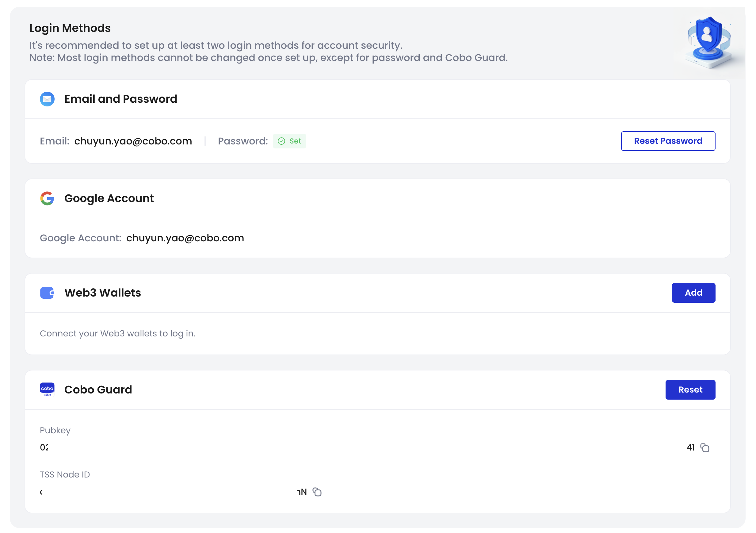This screenshot has width=756, height=533.
Task: Click the Pubkey field label
Action: pos(55,430)
